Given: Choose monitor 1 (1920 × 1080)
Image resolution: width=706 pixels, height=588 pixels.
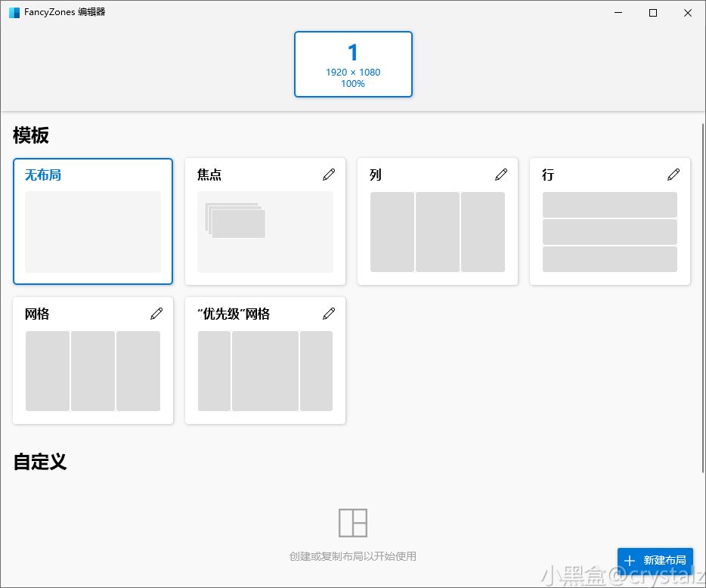Looking at the screenshot, I should (353, 64).
